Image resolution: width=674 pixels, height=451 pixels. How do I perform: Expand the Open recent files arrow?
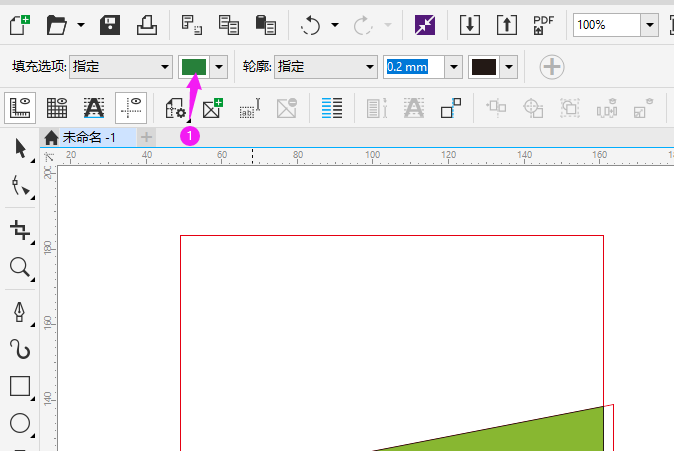pyautogui.click(x=80, y=25)
